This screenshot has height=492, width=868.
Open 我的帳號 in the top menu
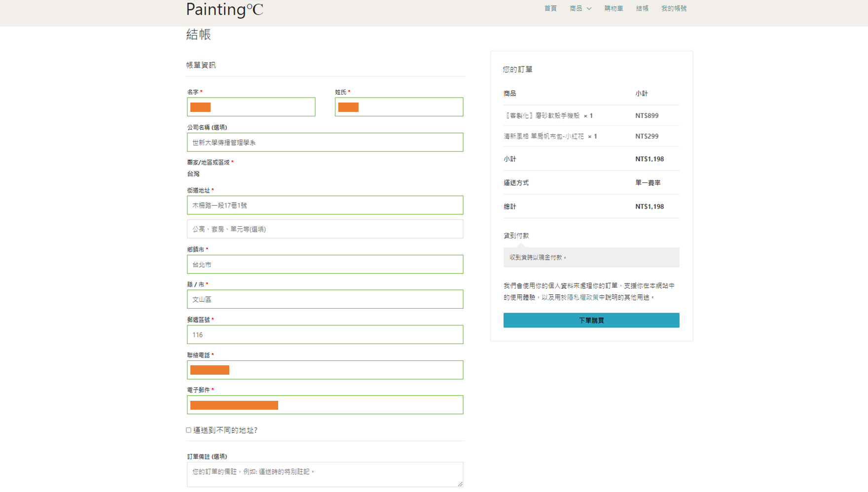(674, 9)
